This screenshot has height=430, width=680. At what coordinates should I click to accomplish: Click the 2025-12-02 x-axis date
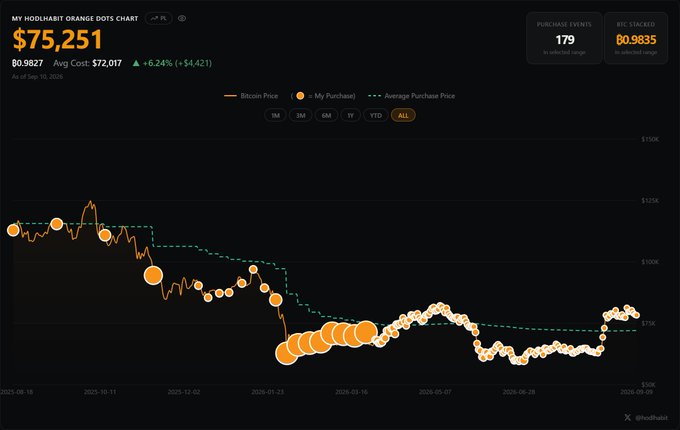point(184,392)
